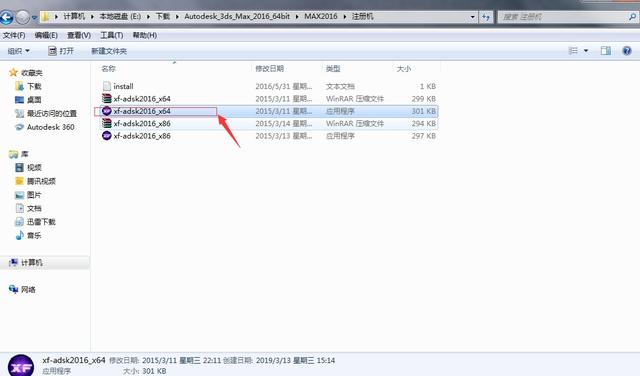The height and width of the screenshot is (376, 640).
Task: Click the Forward navigation arrow
Action: click(23, 17)
